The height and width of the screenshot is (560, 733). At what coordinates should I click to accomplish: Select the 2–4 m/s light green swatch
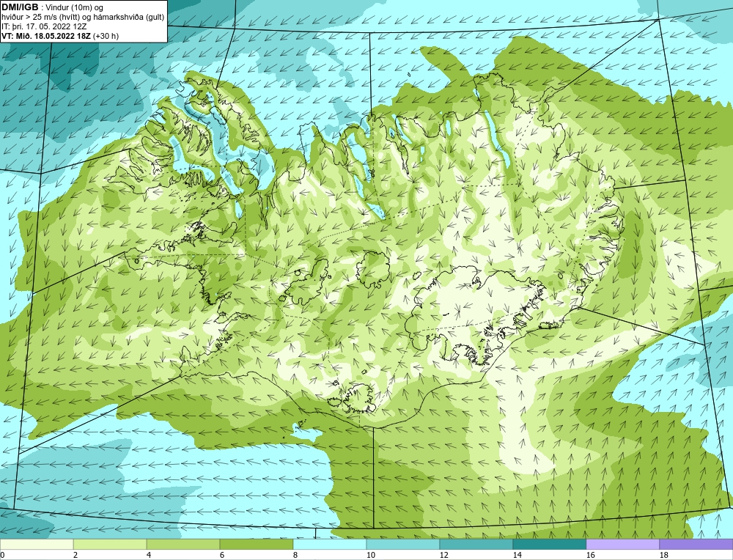(110, 544)
